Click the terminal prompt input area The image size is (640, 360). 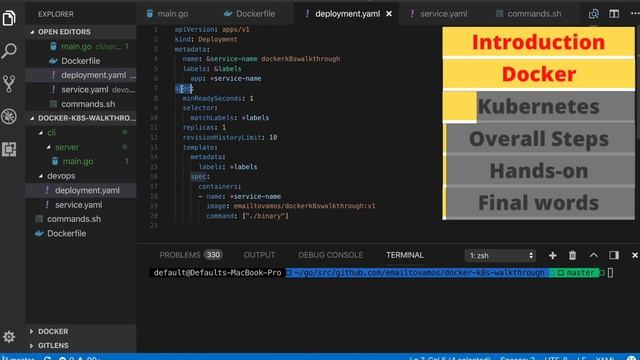click(x=611, y=273)
